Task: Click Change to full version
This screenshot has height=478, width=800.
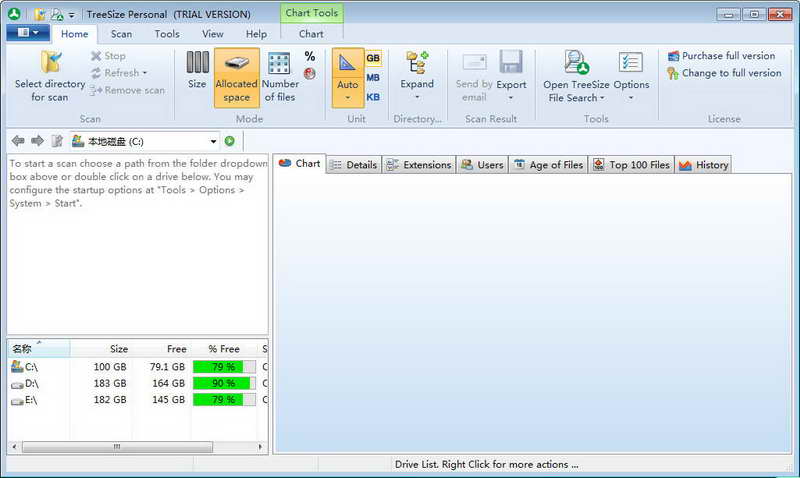Action: 724,73
